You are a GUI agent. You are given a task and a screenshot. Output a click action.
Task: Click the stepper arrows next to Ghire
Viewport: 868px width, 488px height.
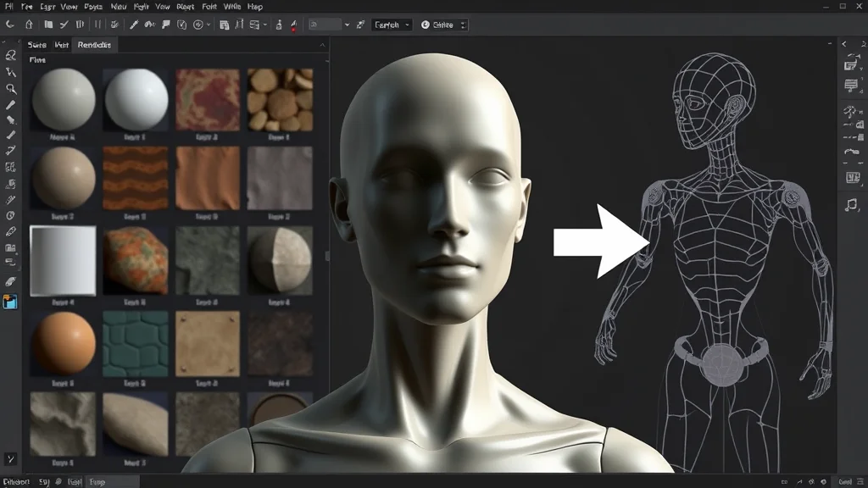(x=463, y=25)
